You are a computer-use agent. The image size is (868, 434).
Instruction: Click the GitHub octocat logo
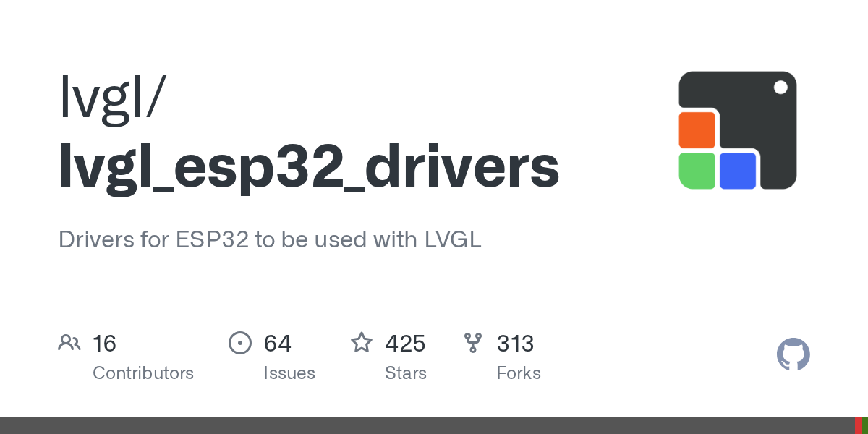(793, 355)
